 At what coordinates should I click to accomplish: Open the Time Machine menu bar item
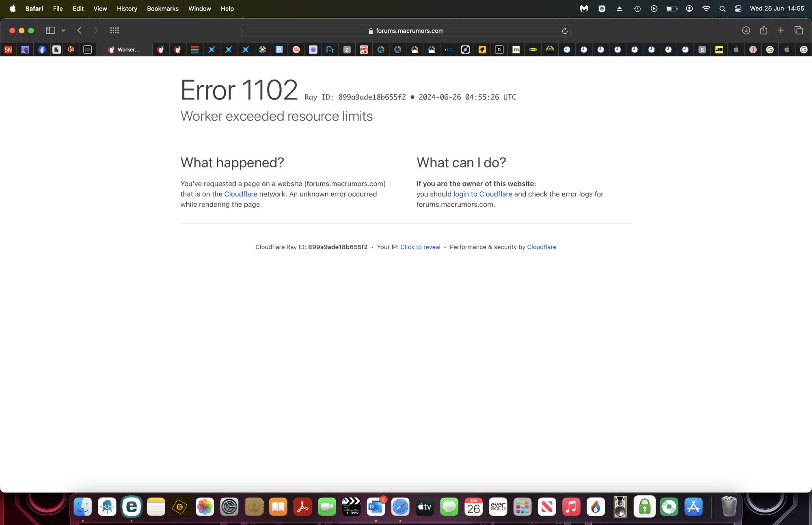(637, 9)
